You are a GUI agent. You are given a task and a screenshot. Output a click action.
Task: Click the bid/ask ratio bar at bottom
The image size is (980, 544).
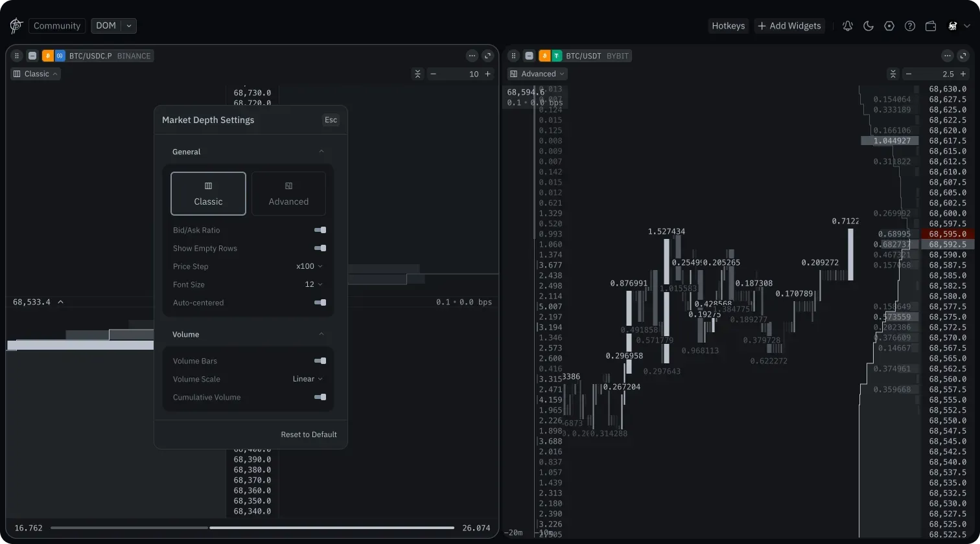[x=252, y=528]
